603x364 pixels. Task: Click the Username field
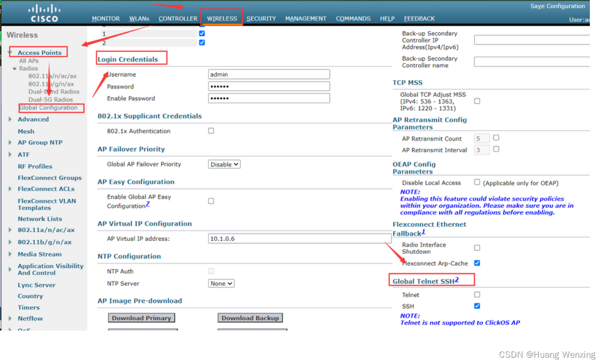click(269, 74)
